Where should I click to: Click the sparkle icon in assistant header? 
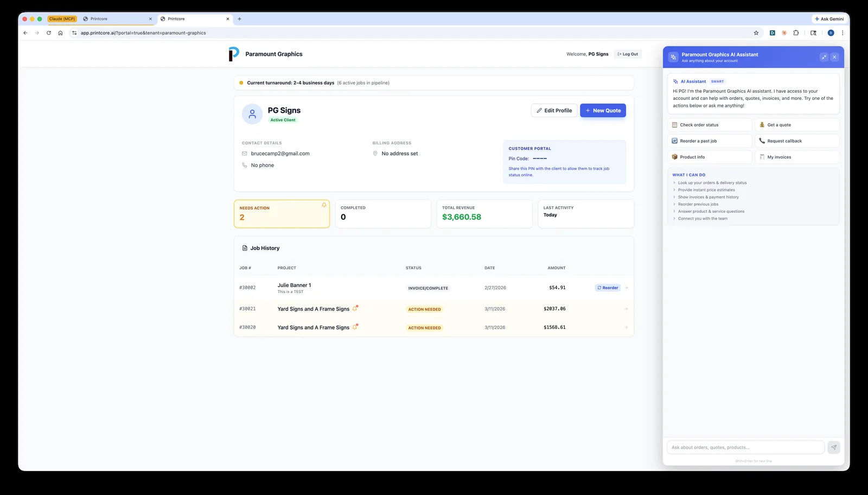click(673, 57)
